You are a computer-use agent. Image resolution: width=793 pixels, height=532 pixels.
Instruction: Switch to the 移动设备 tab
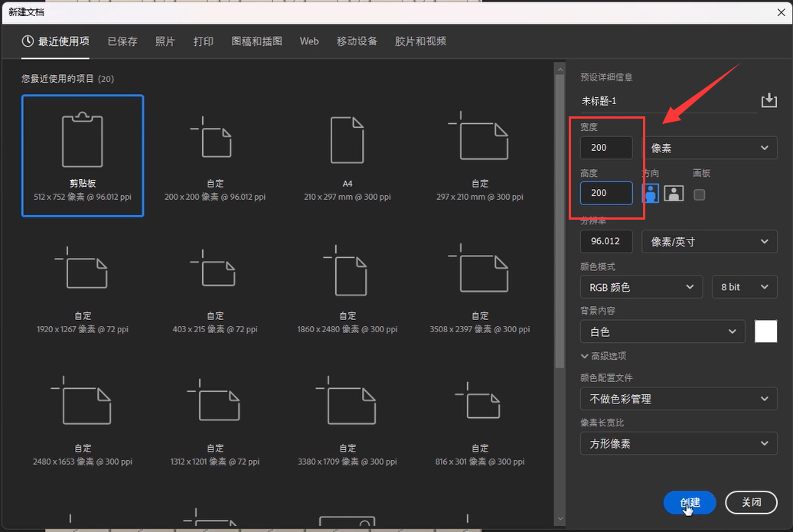[x=357, y=41]
